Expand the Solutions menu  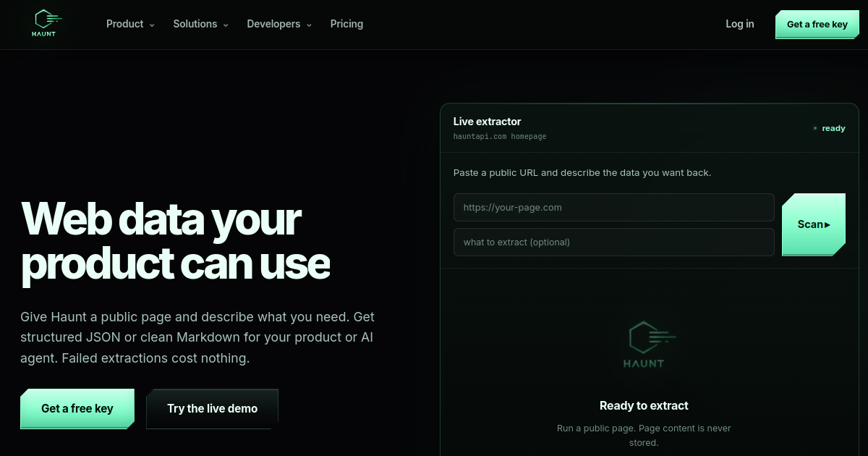click(x=200, y=24)
